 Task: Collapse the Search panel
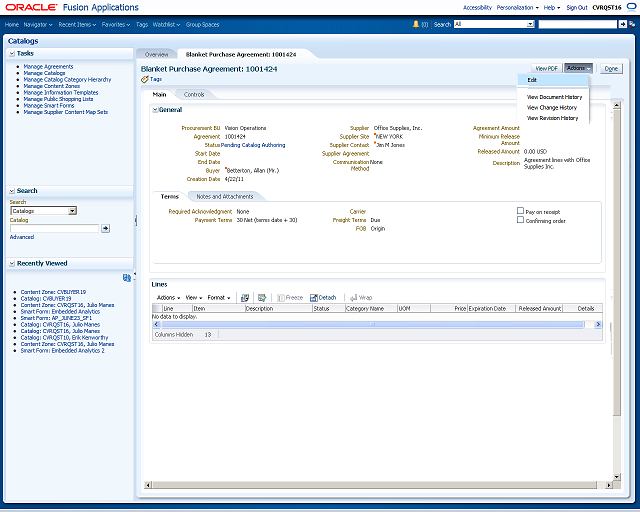(12, 191)
